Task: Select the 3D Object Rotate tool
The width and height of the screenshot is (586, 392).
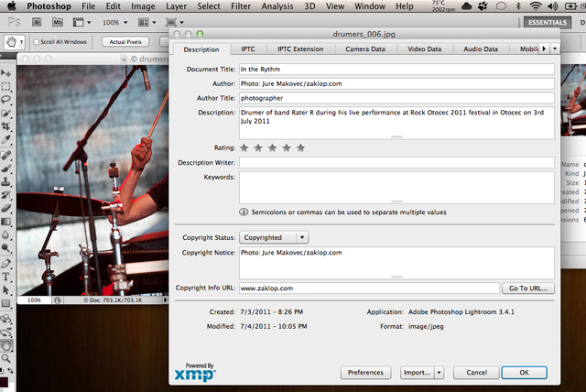Action: pos(5,319)
